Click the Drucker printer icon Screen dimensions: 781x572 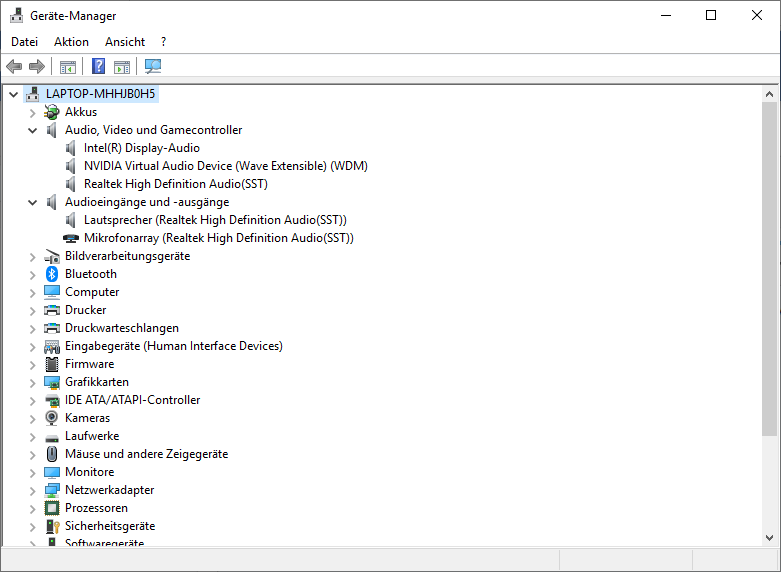click(52, 310)
